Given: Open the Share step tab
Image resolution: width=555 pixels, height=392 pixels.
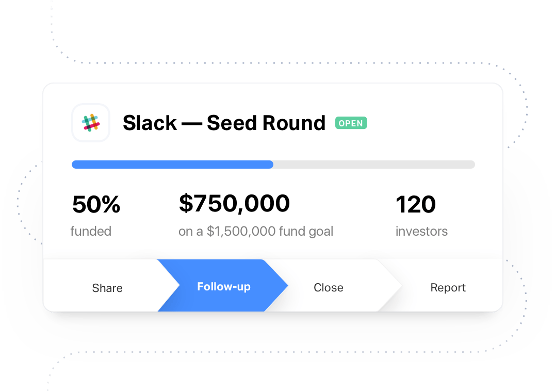Looking at the screenshot, I should tap(107, 288).
